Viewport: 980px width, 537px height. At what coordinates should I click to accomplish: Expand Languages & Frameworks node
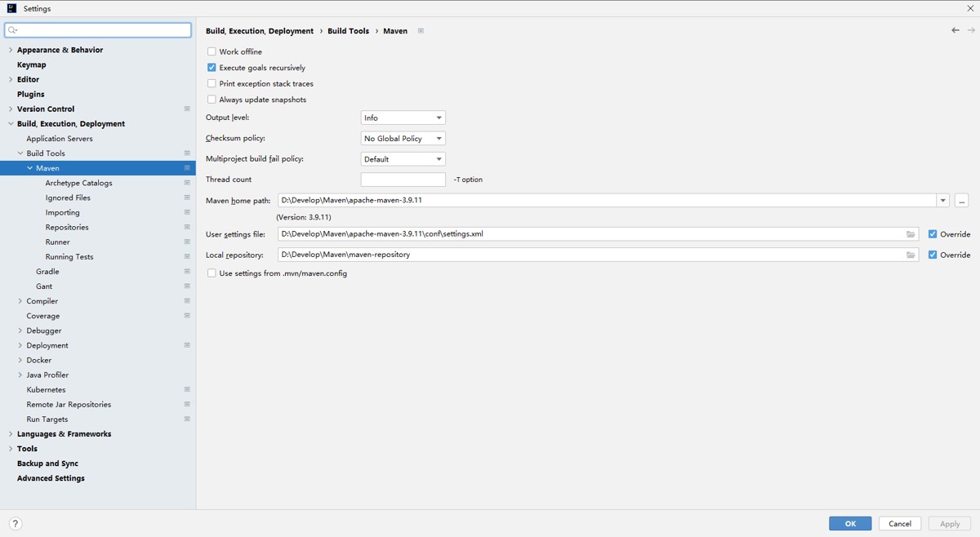pyautogui.click(x=10, y=434)
